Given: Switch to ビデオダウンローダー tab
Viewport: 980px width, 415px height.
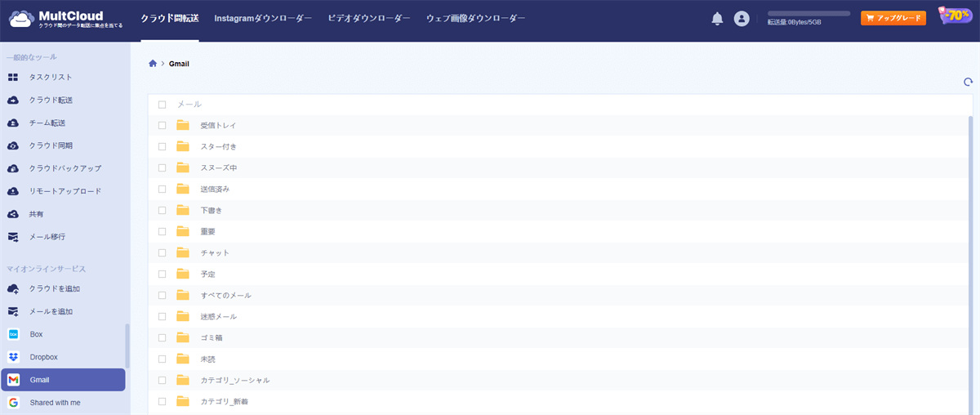Looking at the screenshot, I should pos(368,18).
